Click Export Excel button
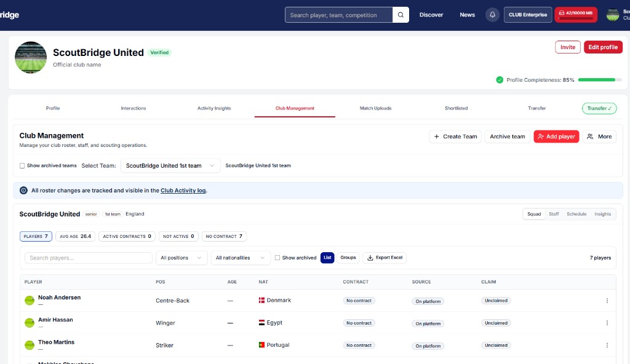Screen dimensions: 630x364 pyautogui.click(x=385, y=258)
